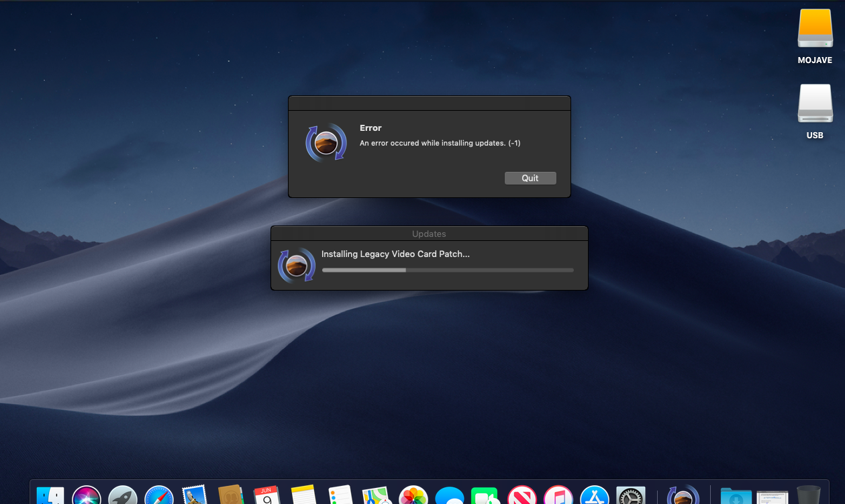Click the updater icon in the Updates window

297,265
